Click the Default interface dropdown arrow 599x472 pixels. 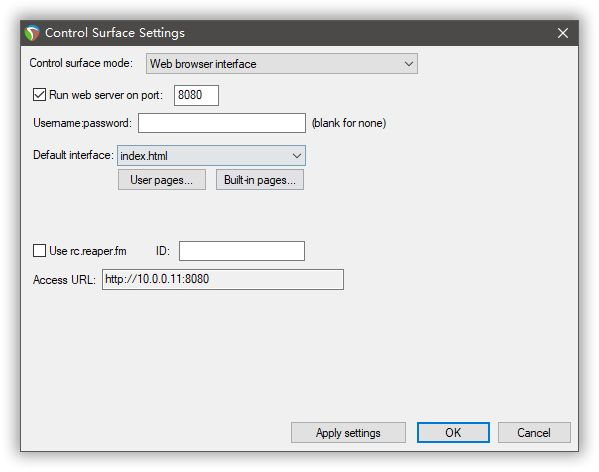(x=296, y=156)
